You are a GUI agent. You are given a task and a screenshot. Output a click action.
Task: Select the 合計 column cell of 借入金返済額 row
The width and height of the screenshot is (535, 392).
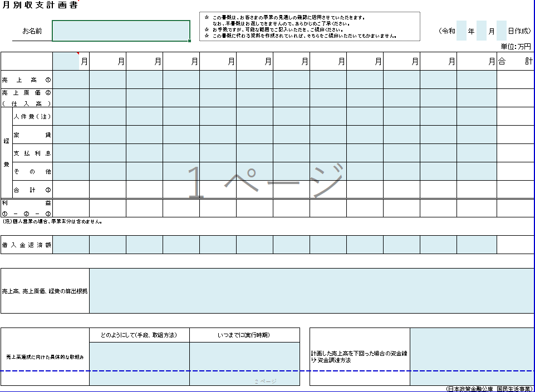[515, 245]
